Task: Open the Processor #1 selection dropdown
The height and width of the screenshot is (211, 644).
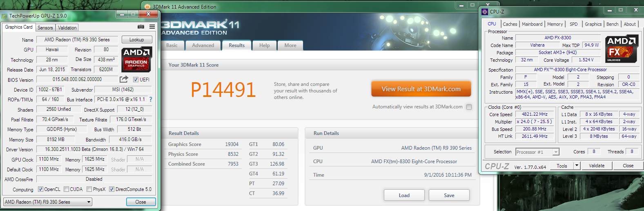Action: [x=537, y=152]
